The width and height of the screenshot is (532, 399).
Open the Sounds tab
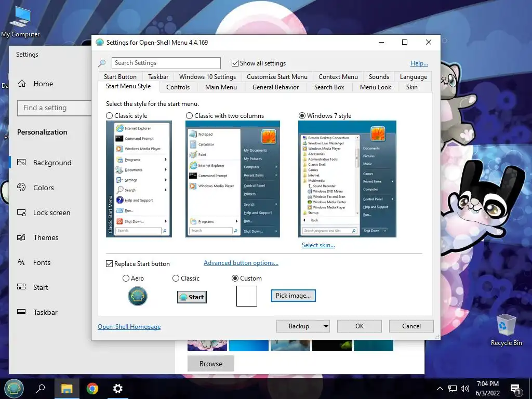coord(379,77)
